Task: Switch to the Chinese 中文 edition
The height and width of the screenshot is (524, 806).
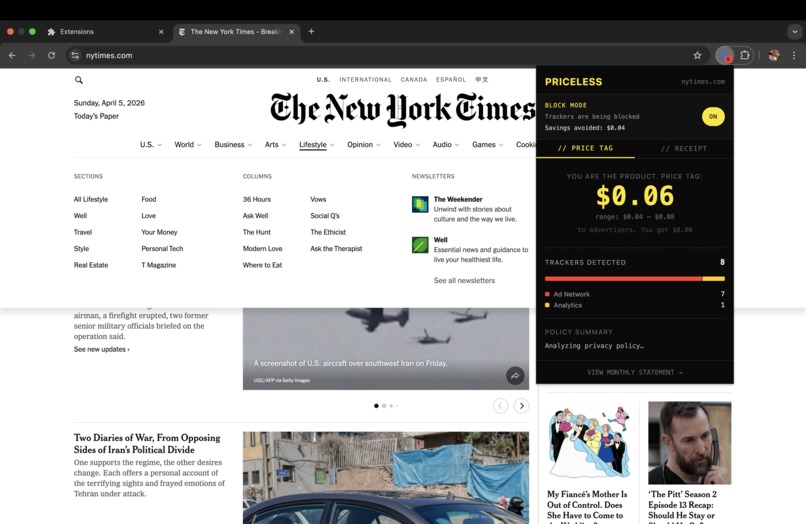Action: pyautogui.click(x=482, y=80)
